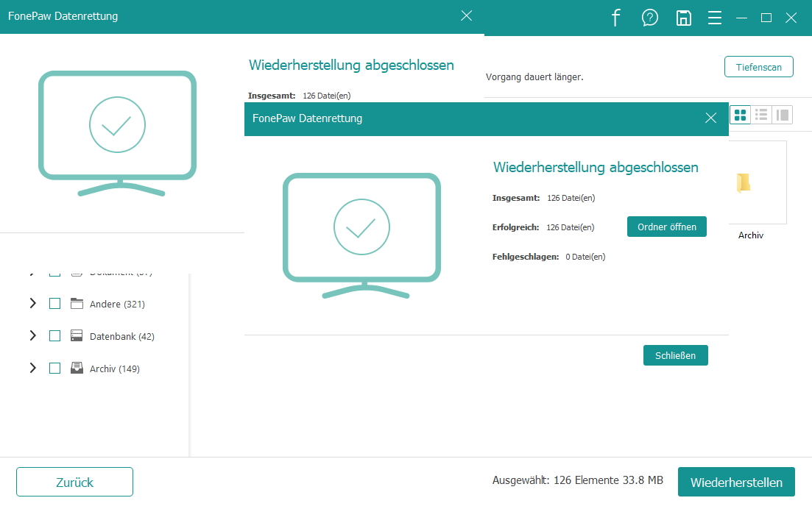The image size is (812, 509).
Task: Click the Schließen button
Action: coord(675,355)
